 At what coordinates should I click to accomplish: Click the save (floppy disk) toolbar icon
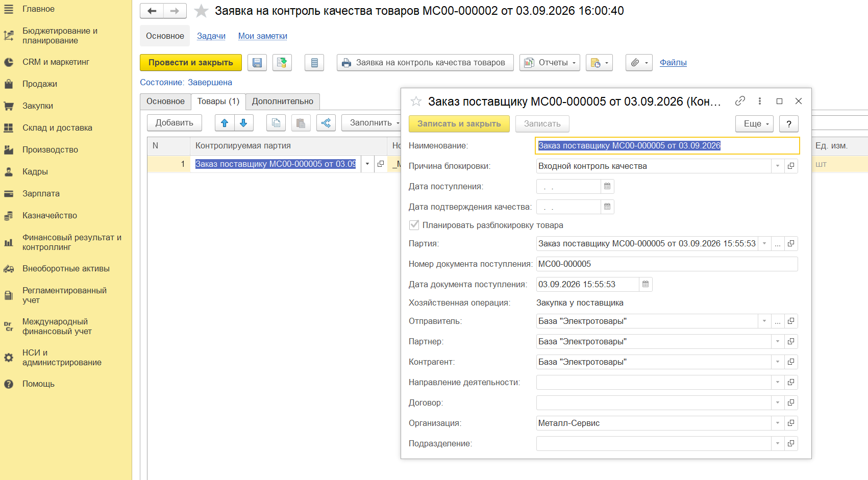click(x=257, y=63)
